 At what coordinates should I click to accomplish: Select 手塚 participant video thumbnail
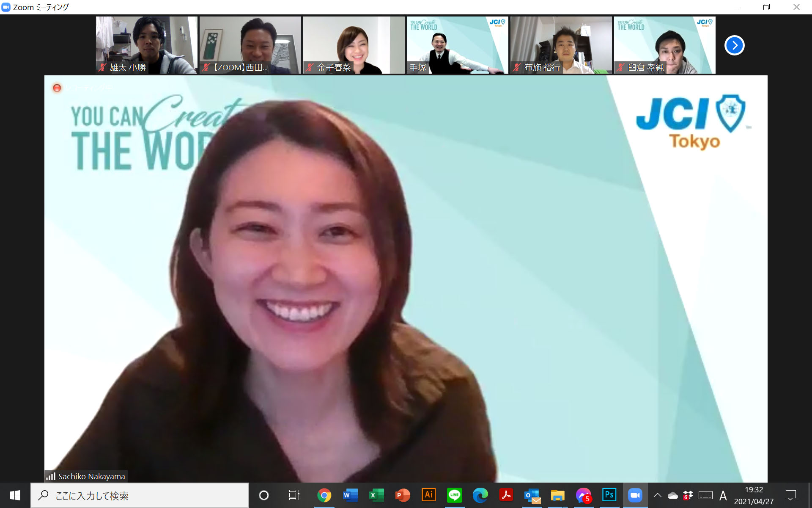[457, 45]
